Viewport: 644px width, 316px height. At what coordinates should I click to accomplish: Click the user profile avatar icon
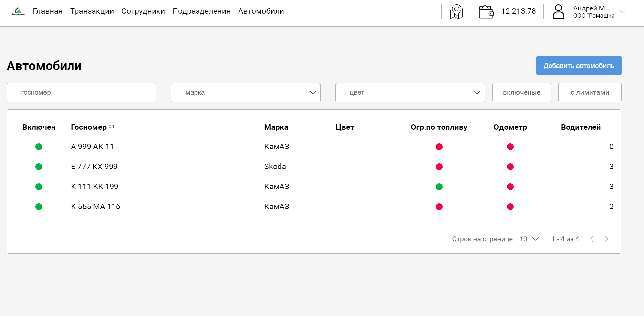(558, 12)
